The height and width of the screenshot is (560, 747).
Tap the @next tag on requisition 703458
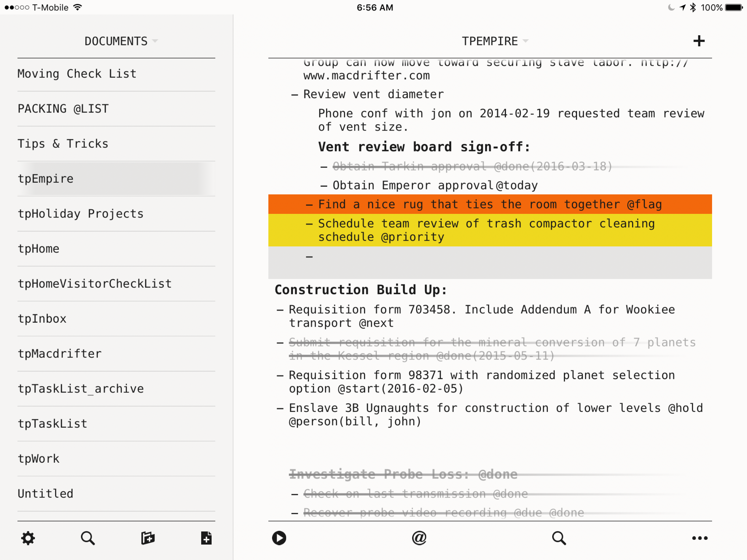coord(376,323)
